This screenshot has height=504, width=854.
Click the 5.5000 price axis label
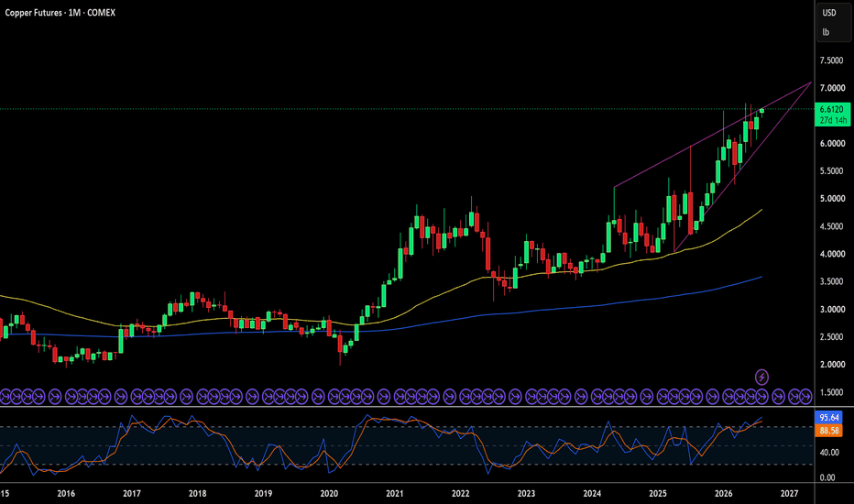[832, 171]
